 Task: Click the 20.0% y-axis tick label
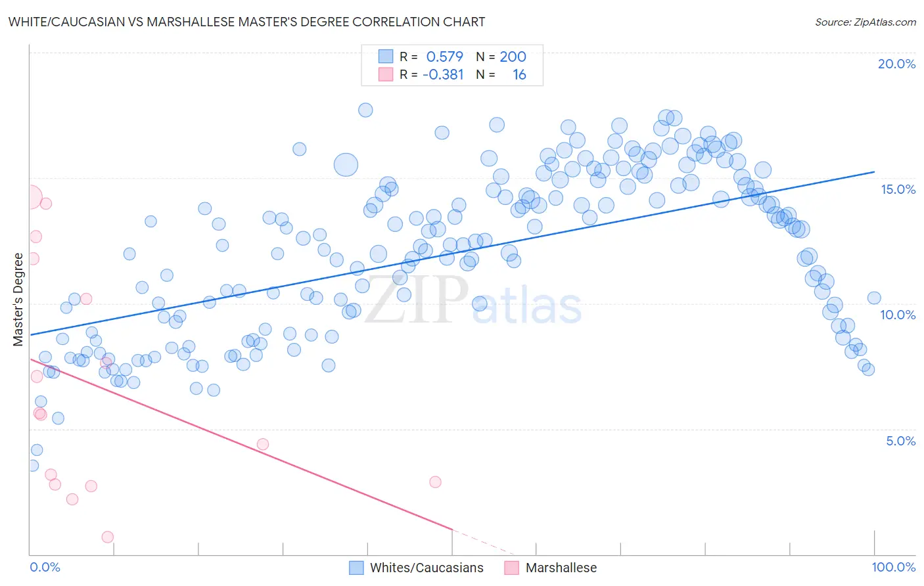(x=896, y=64)
